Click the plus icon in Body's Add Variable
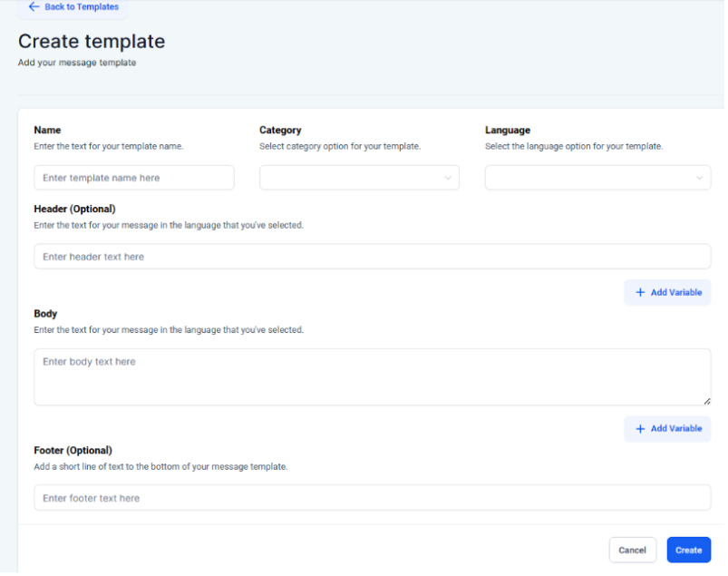Viewport: 728px width, 576px height. tap(640, 428)
